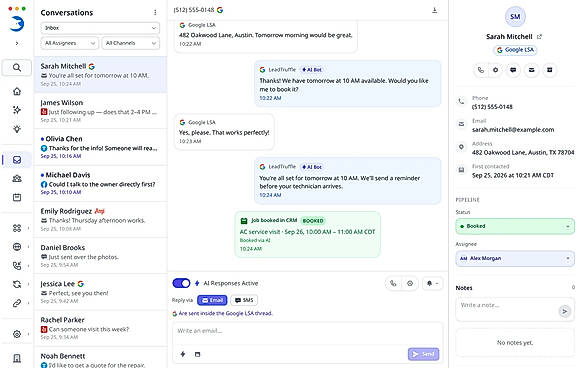Open James Wilson conversation
The image size is (581, 368).
pyautogui.click(x=100, y=111)
